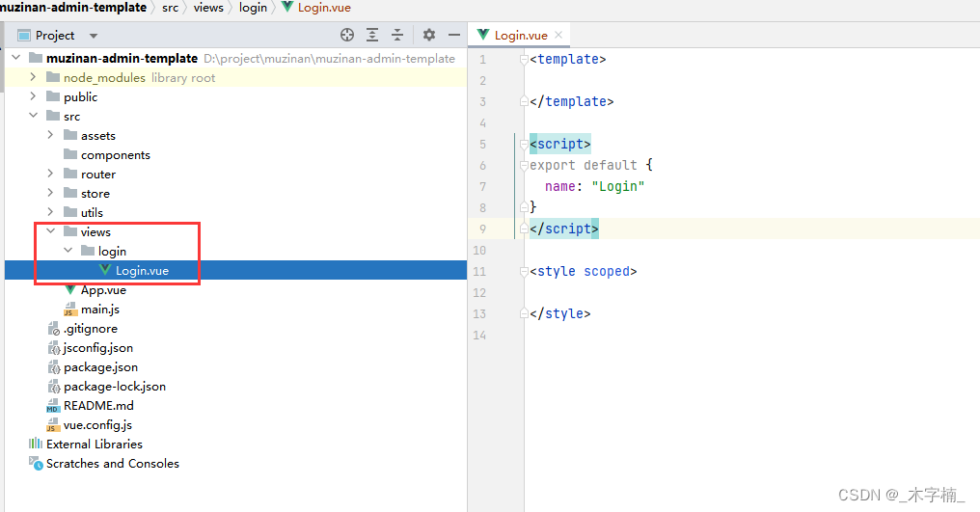
Task: Click the word scoped in style tag
Action: click(607, 271)
